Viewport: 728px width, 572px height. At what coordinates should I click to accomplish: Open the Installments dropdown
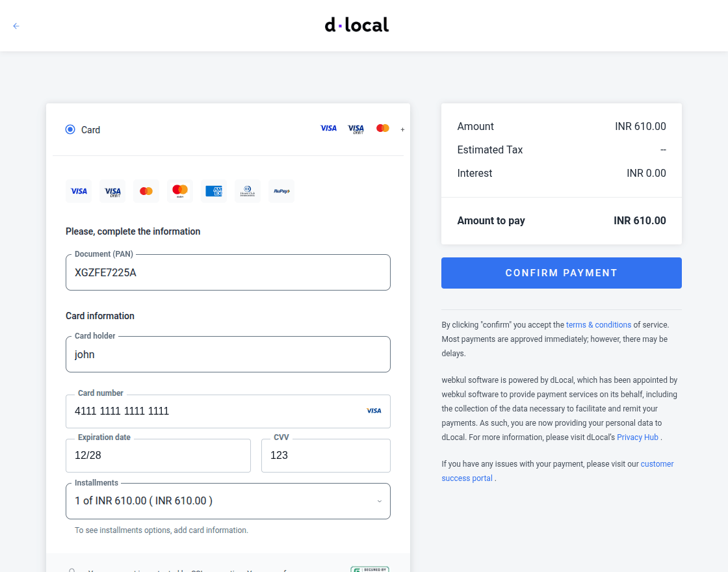tap(227, 500)
